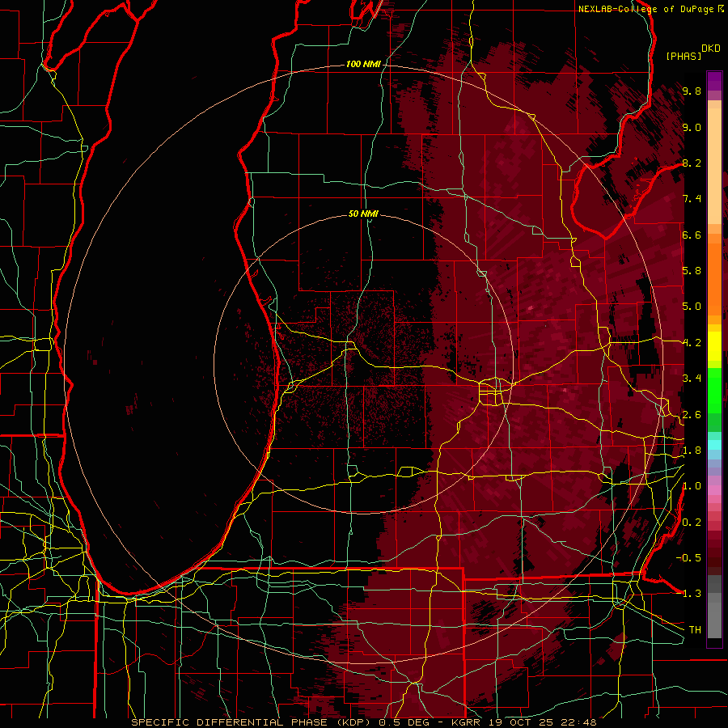
Task: Pick the purple top segment of color bar
Action: click(x=714, y=81)
